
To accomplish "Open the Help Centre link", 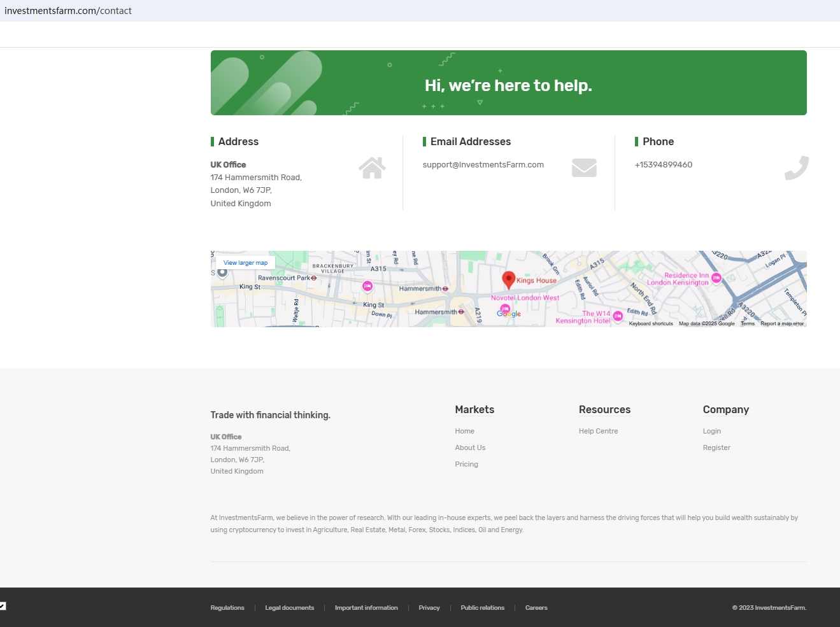I will (598, 432).
